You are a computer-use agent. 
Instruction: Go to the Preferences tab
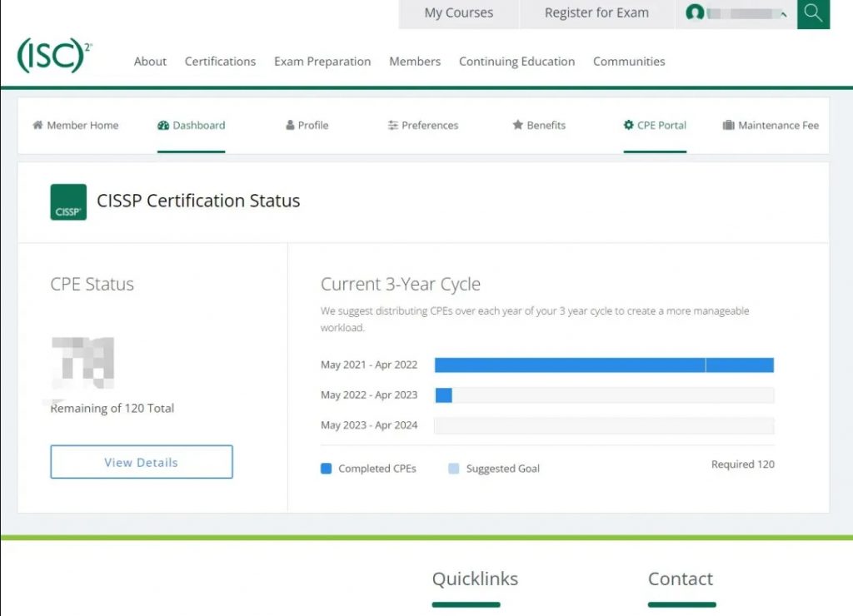click(422, 126)
